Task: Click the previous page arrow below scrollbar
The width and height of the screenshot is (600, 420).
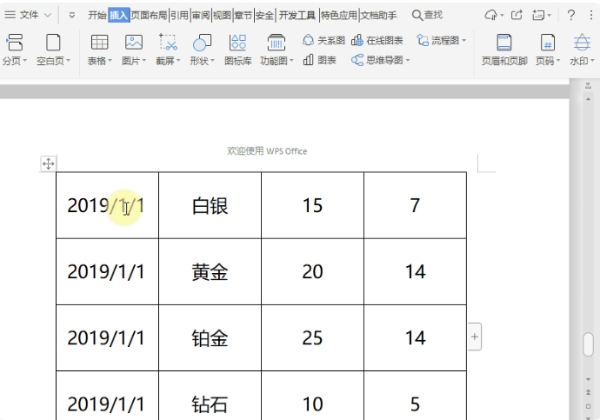Action: coord(588,392)
